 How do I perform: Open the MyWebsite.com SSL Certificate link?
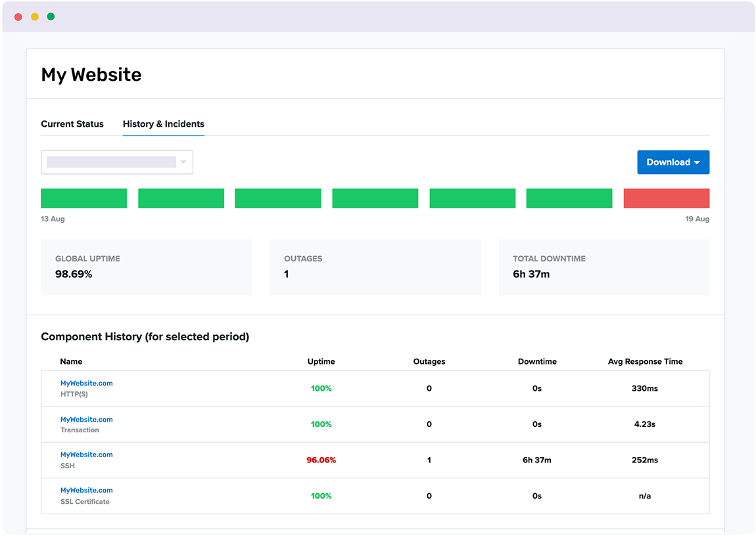[86, 490]
